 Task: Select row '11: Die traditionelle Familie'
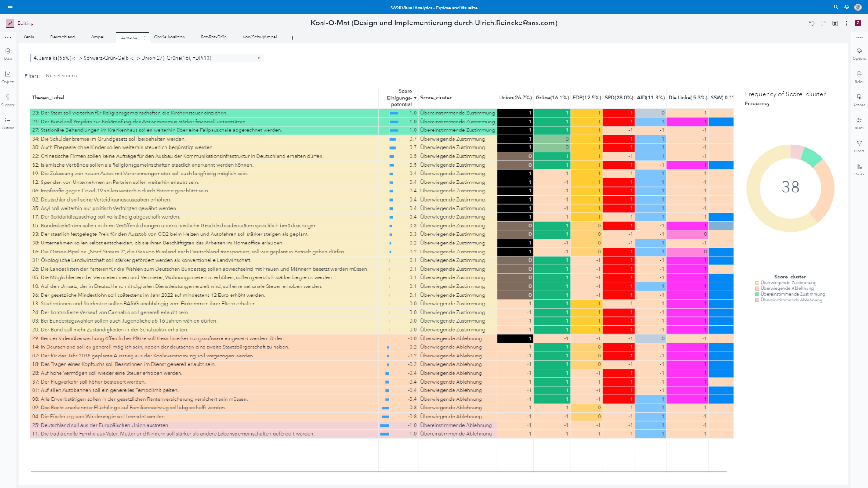coord(204,434)
